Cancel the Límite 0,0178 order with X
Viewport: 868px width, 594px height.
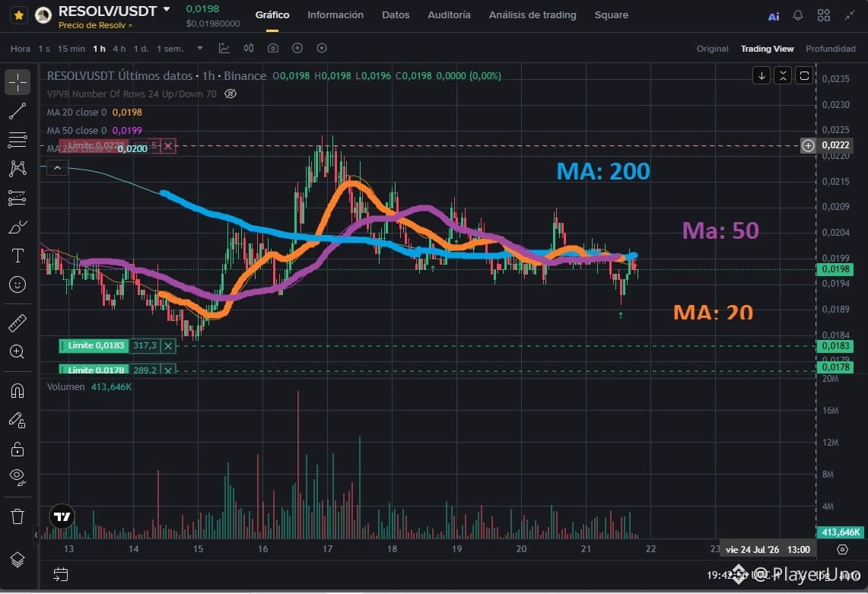pos(168,370)
